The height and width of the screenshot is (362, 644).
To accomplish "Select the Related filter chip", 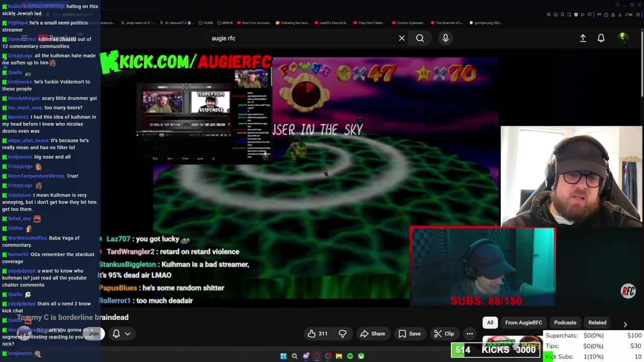I will point(597,322).
